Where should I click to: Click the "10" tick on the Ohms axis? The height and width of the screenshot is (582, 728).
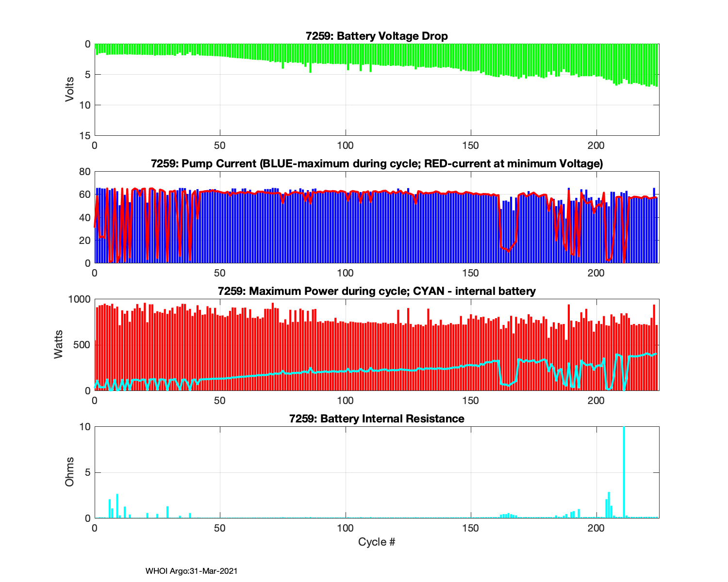tap(84, 426)
